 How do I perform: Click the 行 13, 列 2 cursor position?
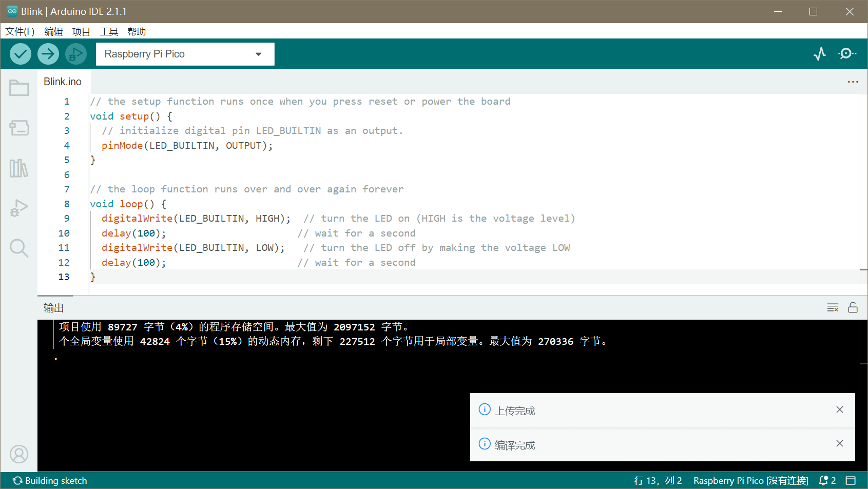tap(658, 480)
